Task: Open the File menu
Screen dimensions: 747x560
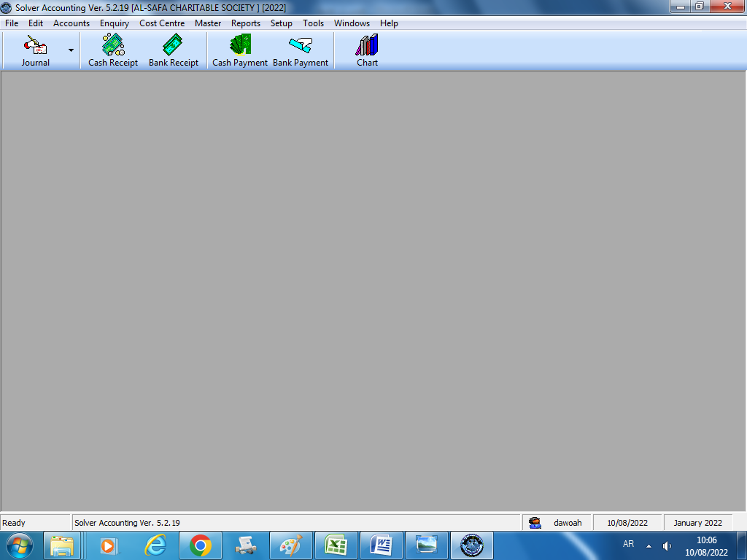Action: [x=12, y=23]
